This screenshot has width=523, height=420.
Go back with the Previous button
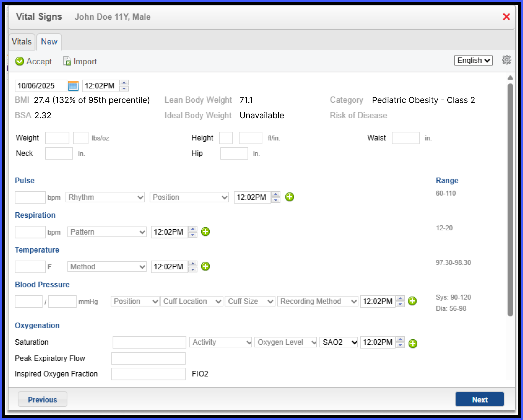coord(43,399)
